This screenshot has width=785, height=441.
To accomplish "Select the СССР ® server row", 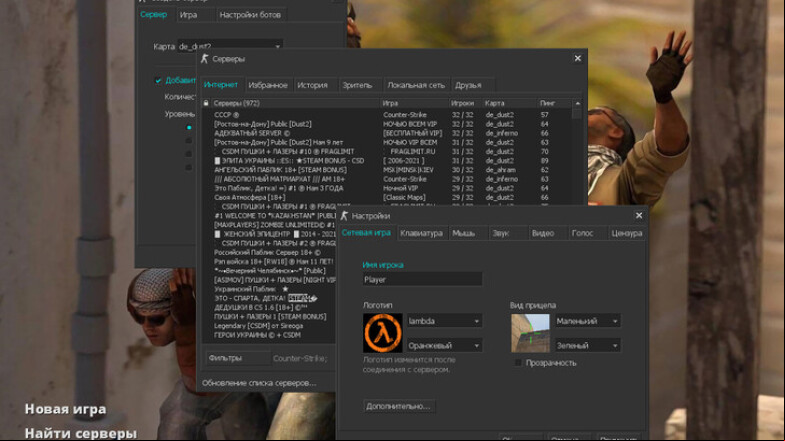I will click(387, 115).
